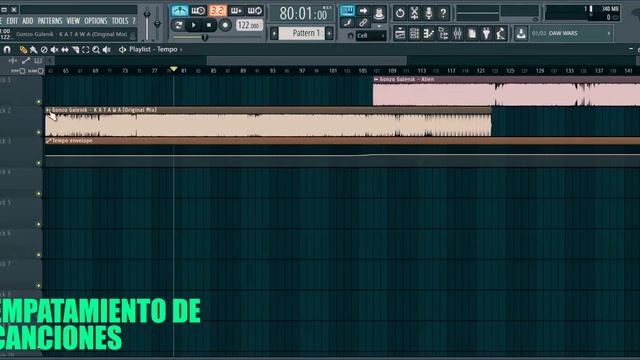640x360 pixels.
Task: Switch pattern/song mode button
Action: coord(178,25)
